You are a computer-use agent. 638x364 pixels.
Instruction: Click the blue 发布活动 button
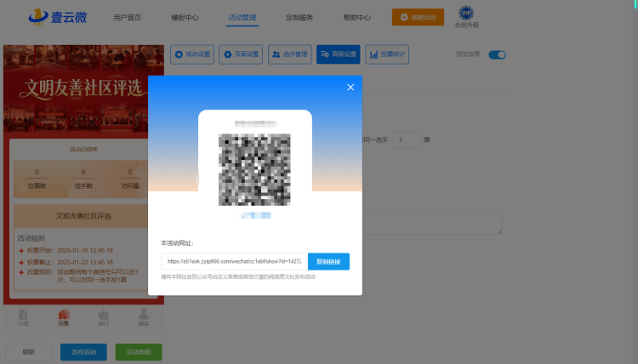[83, 352]
